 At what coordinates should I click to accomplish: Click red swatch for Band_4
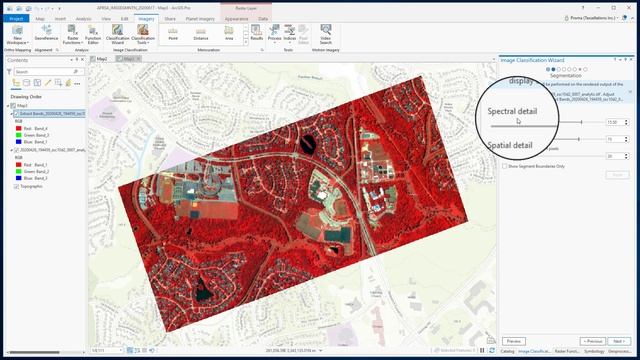[x=18, y=129]
